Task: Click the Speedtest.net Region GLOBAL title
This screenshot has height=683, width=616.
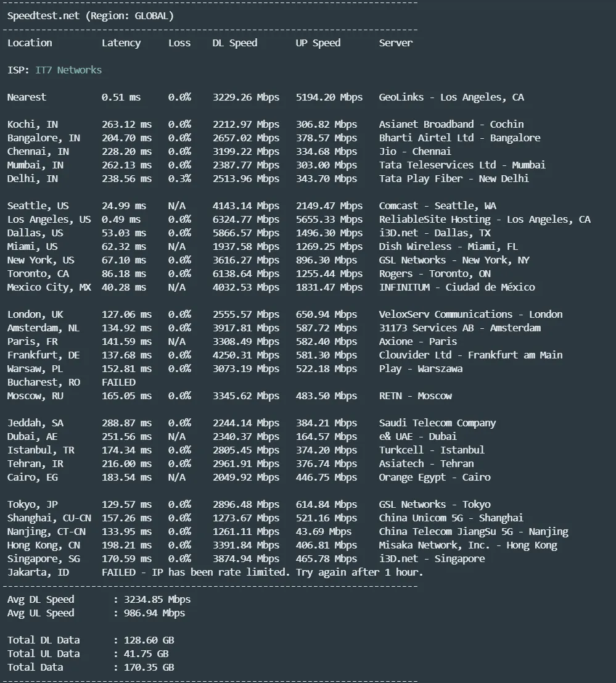Action: pyautogui.click(x=91, y=16)
